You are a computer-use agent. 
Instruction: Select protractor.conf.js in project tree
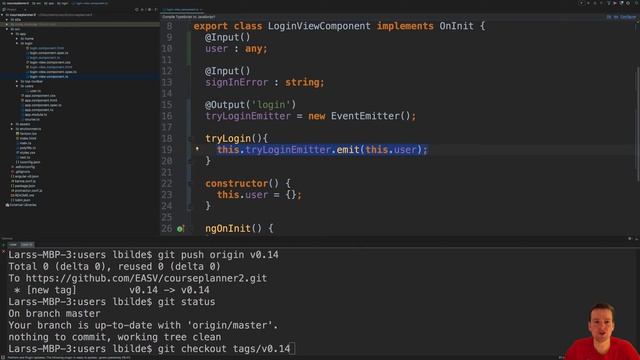click(x=28, y=191)
